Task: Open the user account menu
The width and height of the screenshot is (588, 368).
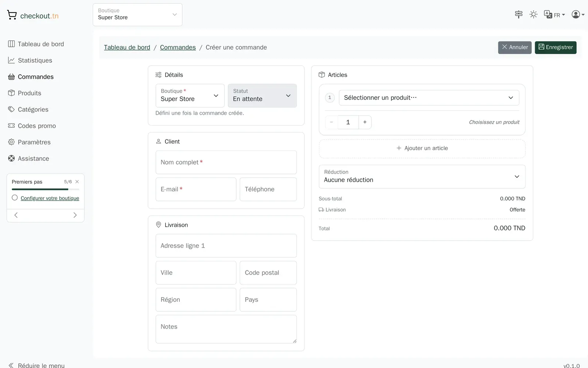Action: click(578, 14)
